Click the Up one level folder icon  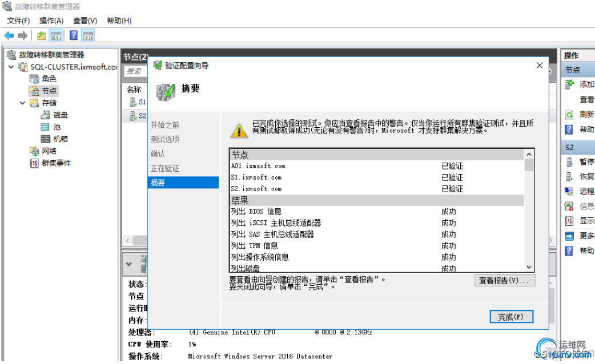(41, 35)
